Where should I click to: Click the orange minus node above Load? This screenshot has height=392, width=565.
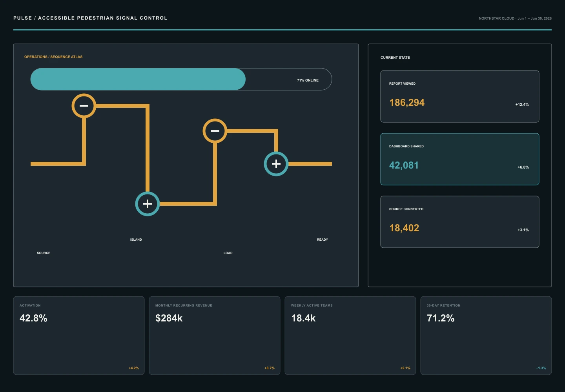(x=215, y=131)
